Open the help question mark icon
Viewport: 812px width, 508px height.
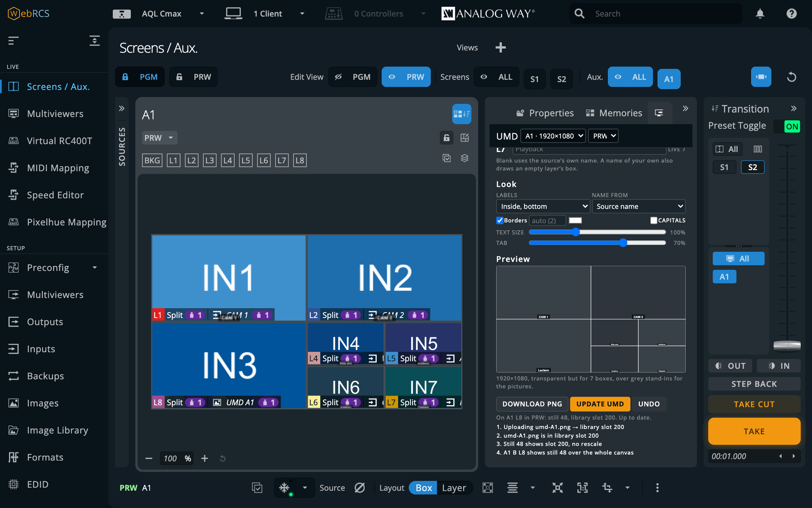[791, 14]
